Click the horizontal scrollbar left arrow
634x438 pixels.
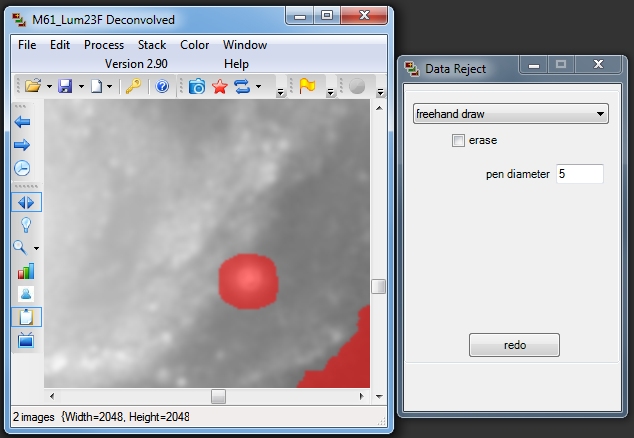coord(52,396)
